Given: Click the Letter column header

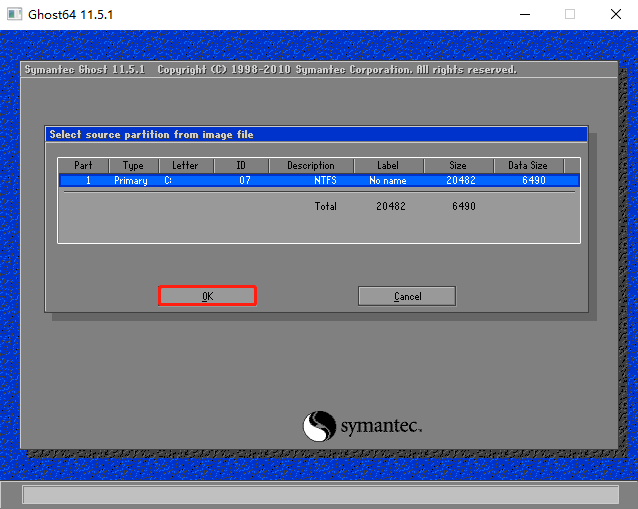Looking at the screenshot, I should tap(185, 166).
